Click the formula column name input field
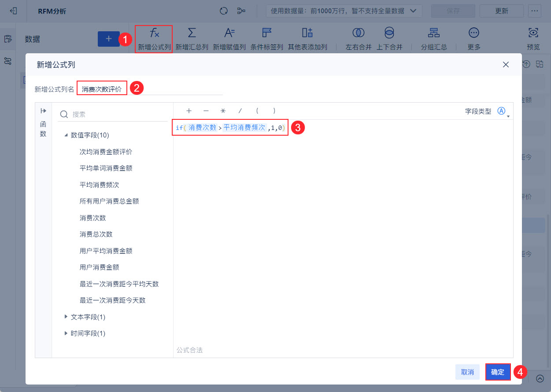 pos(150,89)
